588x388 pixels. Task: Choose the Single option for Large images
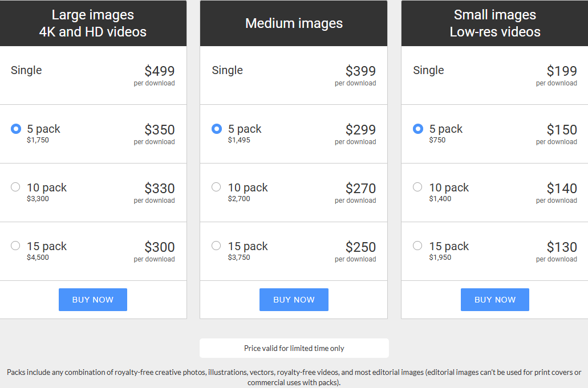26,70
